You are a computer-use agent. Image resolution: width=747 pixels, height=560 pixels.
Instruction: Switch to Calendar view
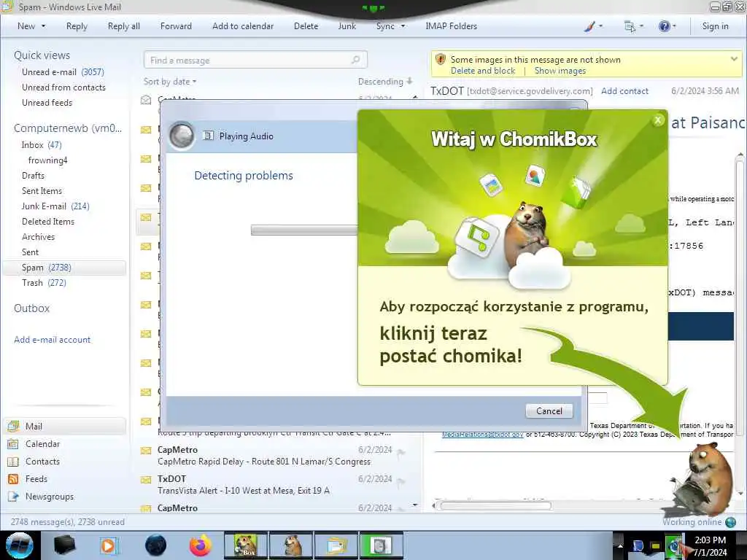42,444
